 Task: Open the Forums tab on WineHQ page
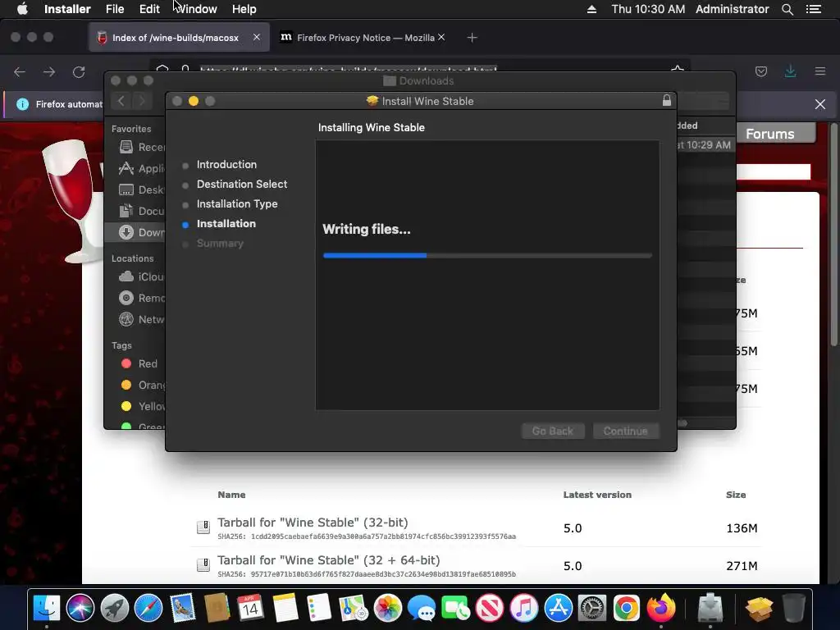click(x=769, y=134)
